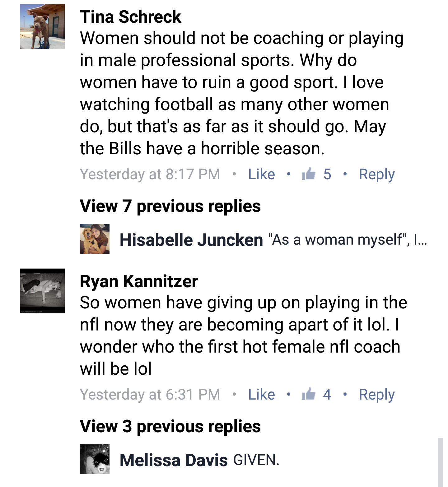Open Ryan Kannitzer's profile name link
This screenshot has width=448, height=487.
pyautogui.click(x=139, y=282)
